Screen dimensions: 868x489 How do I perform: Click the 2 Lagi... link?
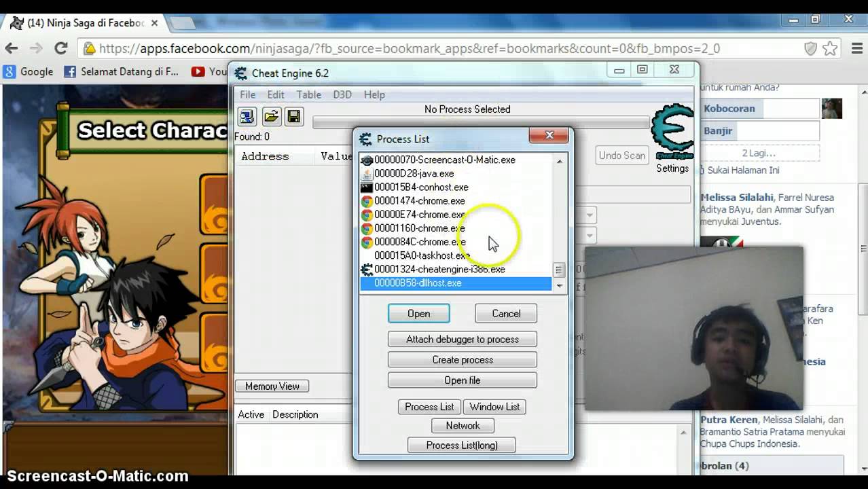point(759,153)
